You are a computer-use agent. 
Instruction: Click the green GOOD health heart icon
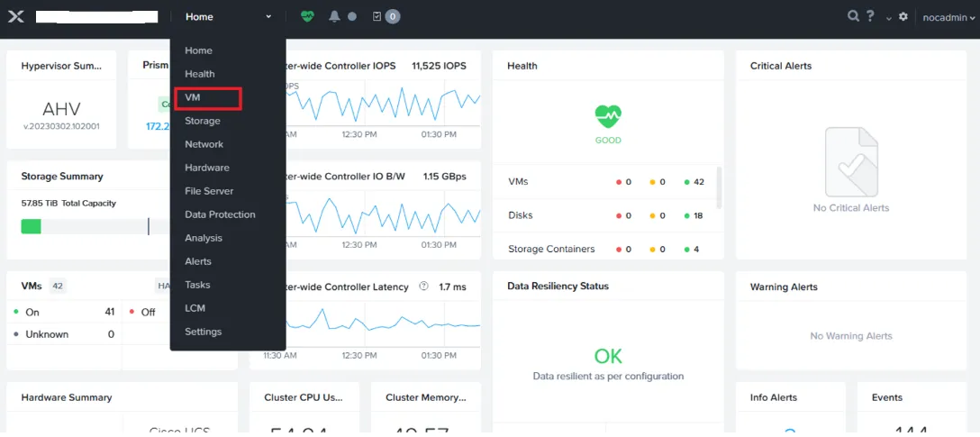608,116
